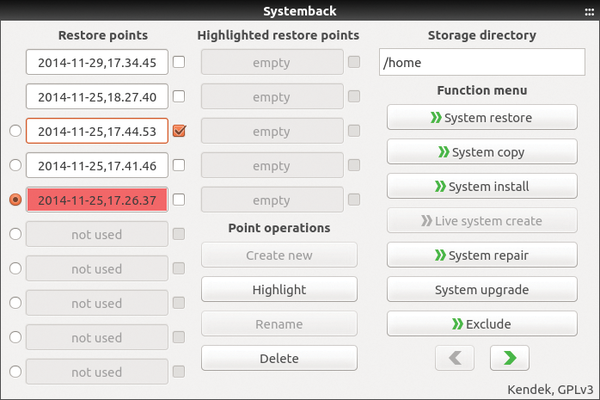
Task: Delete the selected restore point
Action: pyautogui.click(x=279, y=359)
